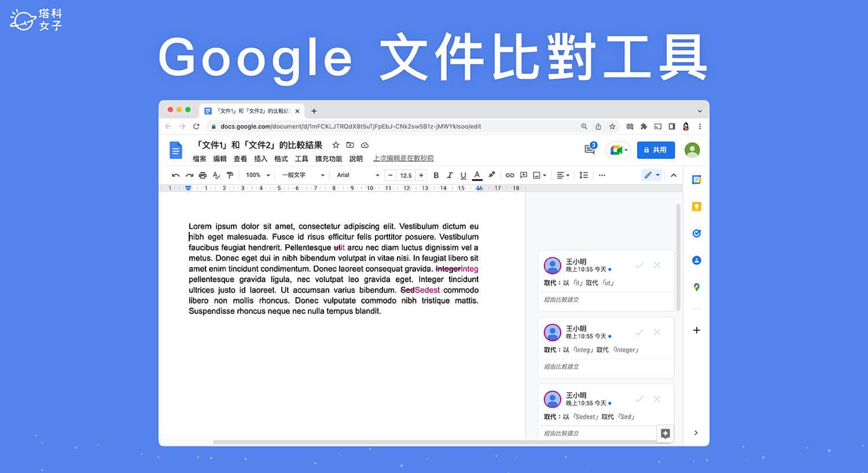
Task: Open the 檔案 menu
Action: [x=199, y=159]
